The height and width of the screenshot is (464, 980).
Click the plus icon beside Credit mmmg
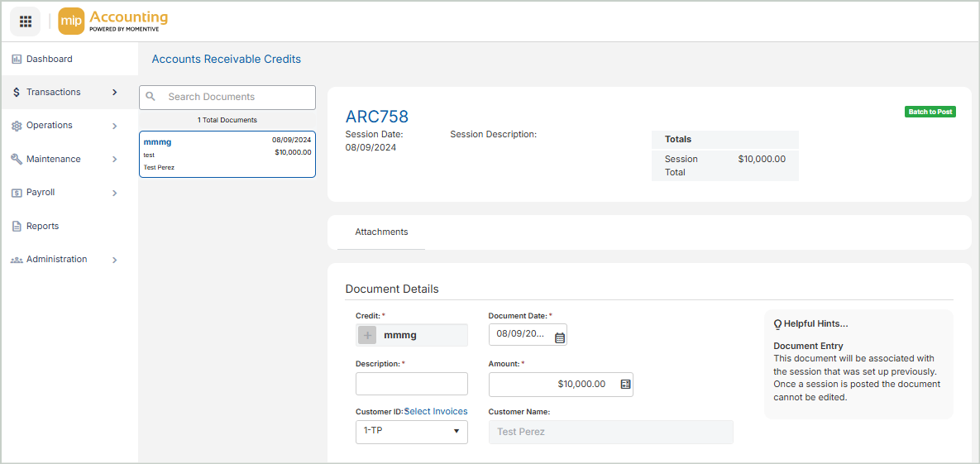[368, 335]
